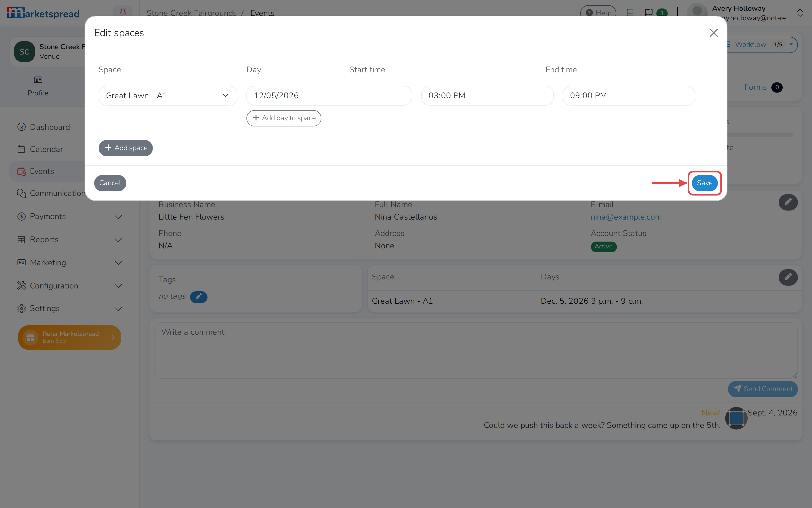
Task: Click the Configuration tools icon
Action: pos(21,286)
